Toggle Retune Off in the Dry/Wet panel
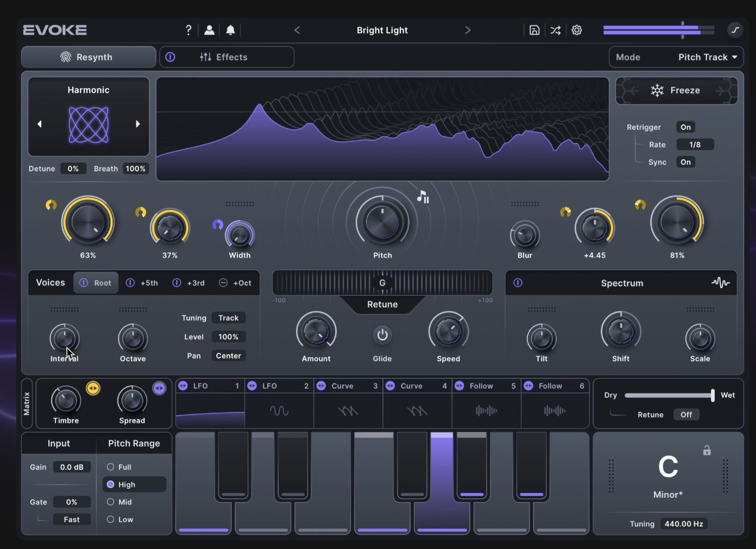The image size is (756, 549). [x=686, y=414]
